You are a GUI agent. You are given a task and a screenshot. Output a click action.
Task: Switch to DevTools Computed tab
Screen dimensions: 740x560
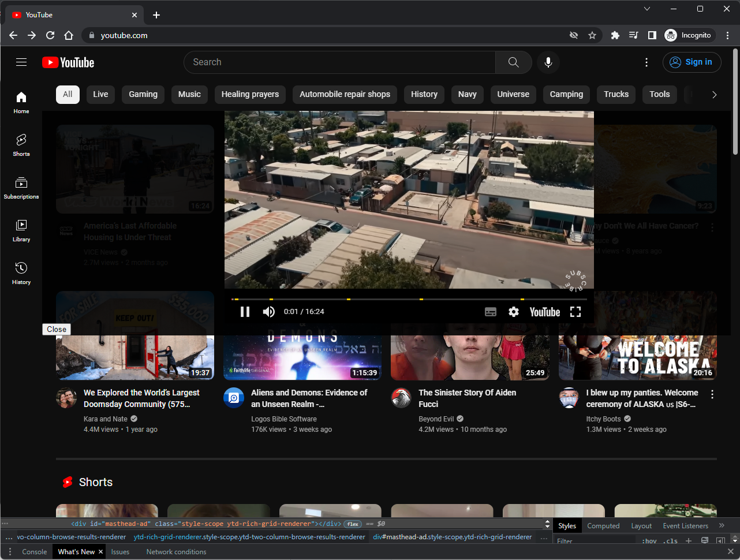coord(603,526)
